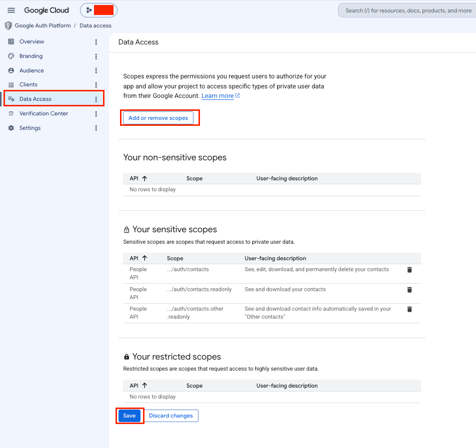Screen dimensions: 476x448
Task: Click 'Your non-sensitive scopes' heading
Action: [175, 157]
